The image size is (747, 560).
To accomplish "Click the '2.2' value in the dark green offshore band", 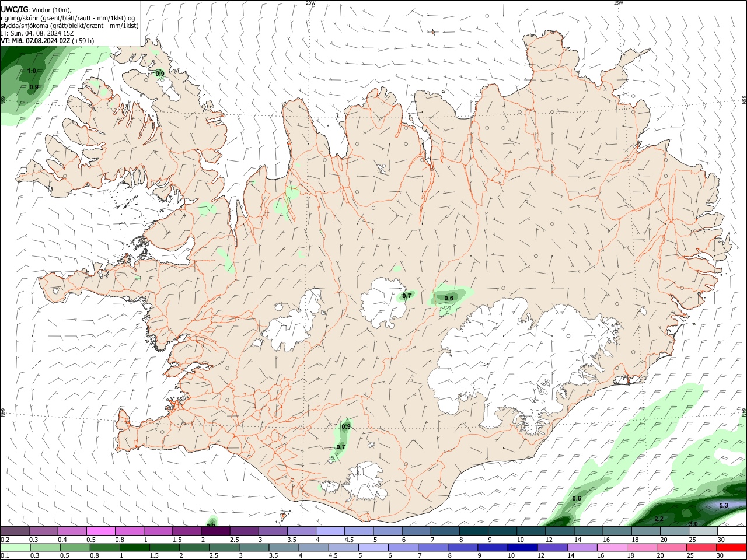I will coord(659,519).
